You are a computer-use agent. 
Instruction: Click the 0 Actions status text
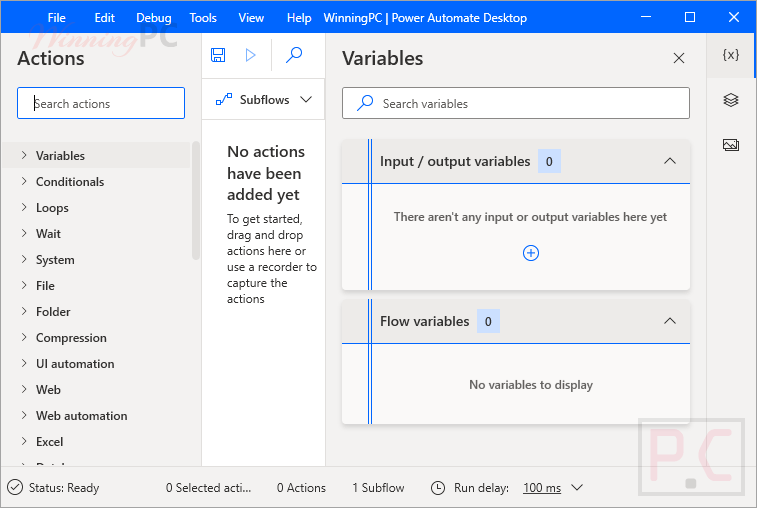tap(301, 488)
